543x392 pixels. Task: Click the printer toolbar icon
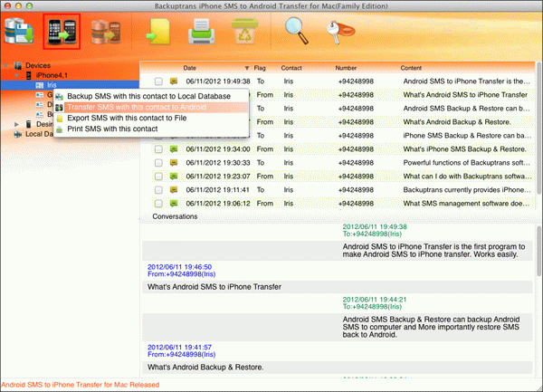pos(201,32)
